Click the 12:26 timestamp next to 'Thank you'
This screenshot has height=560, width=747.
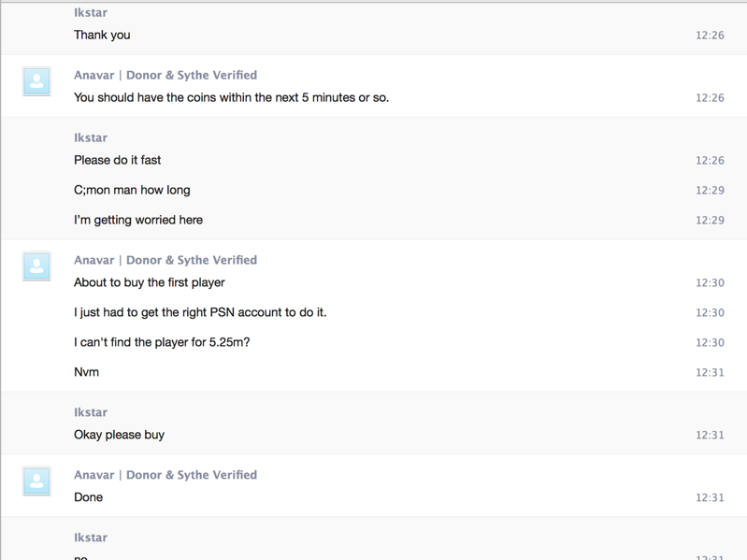tap(710, 36)
